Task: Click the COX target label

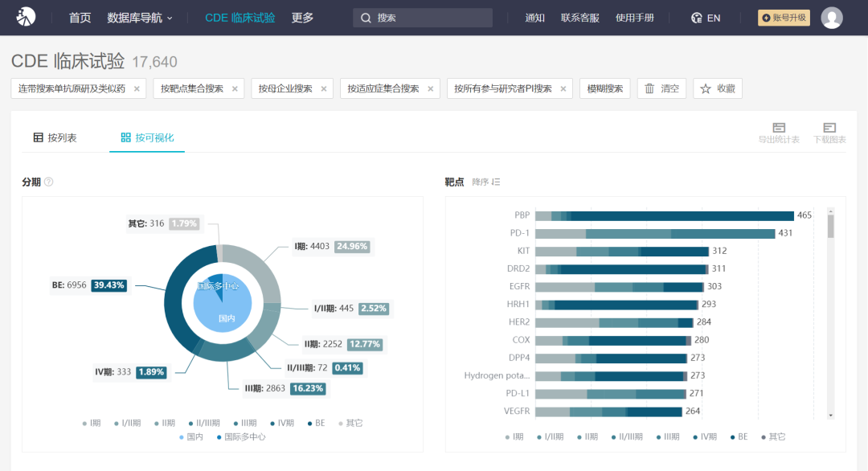Action: [x=521, y=340]
